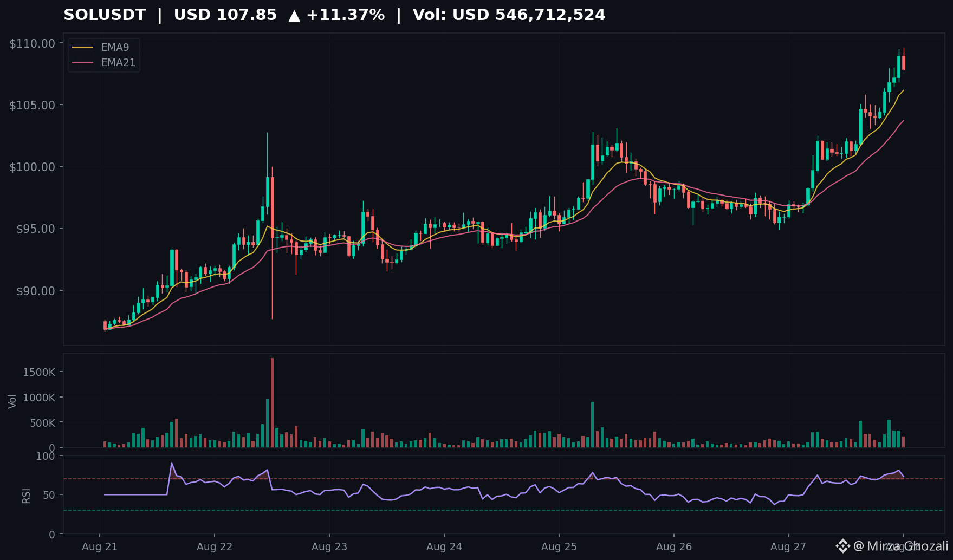This screenshot has height=560, width=953.
Task: Click the $105.00 price axis label
Action: click(33, 106)
